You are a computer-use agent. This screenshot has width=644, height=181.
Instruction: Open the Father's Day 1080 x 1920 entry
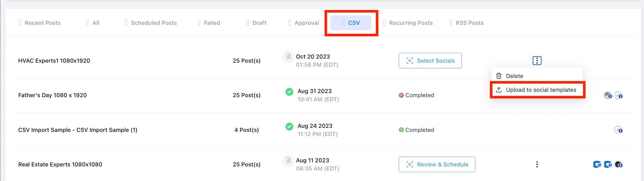52,95
